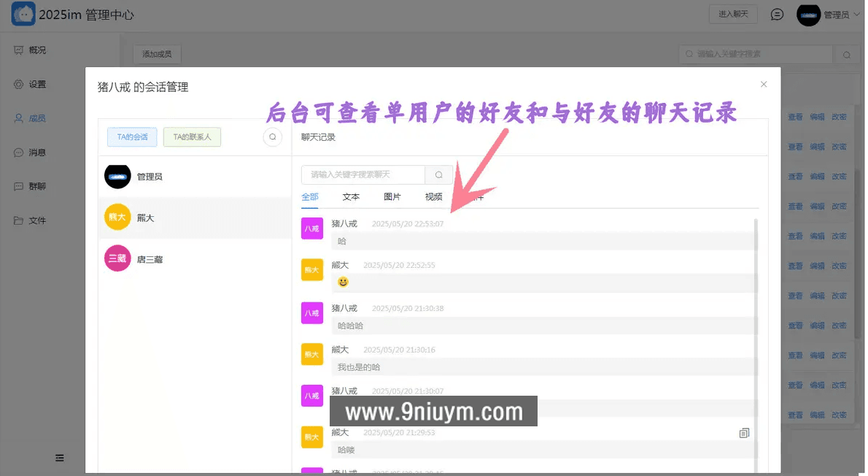Click 熊大's avatar thumbnail in the contact list
The width and height of the screenshot is (868, 476).
tap(117, 217)
